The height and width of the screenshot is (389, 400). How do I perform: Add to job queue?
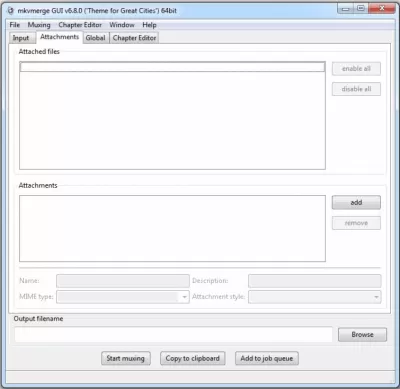point(267,358)
